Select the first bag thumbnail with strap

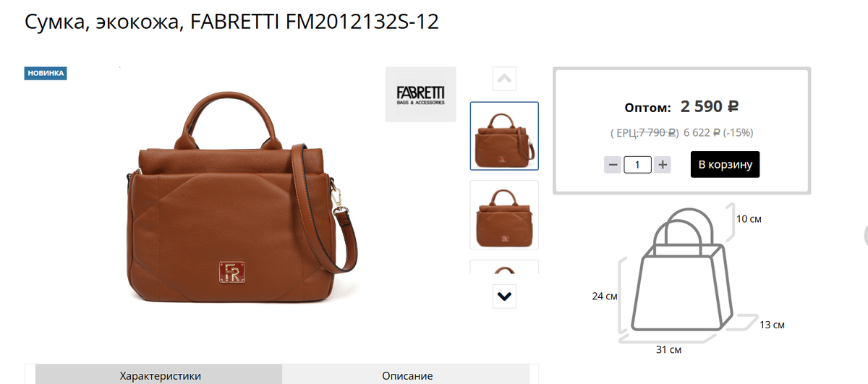(x=504, y=136)
